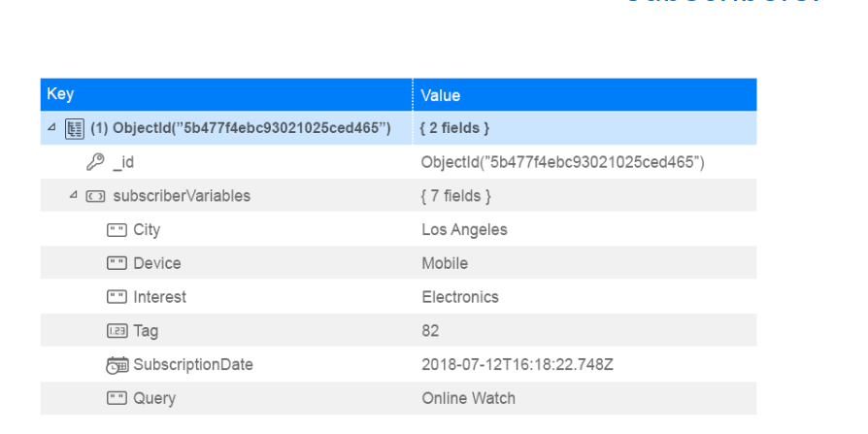Screen dimensions: 868x434
Task: Select the SubscriptionDate timestamp value
Action: [x=517, y=365]
